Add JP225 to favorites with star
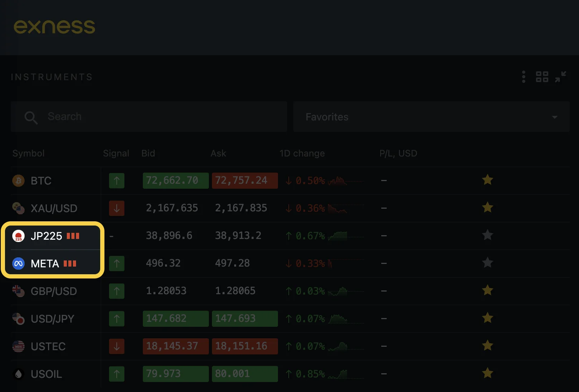The image size is (579, 392). 488,235
